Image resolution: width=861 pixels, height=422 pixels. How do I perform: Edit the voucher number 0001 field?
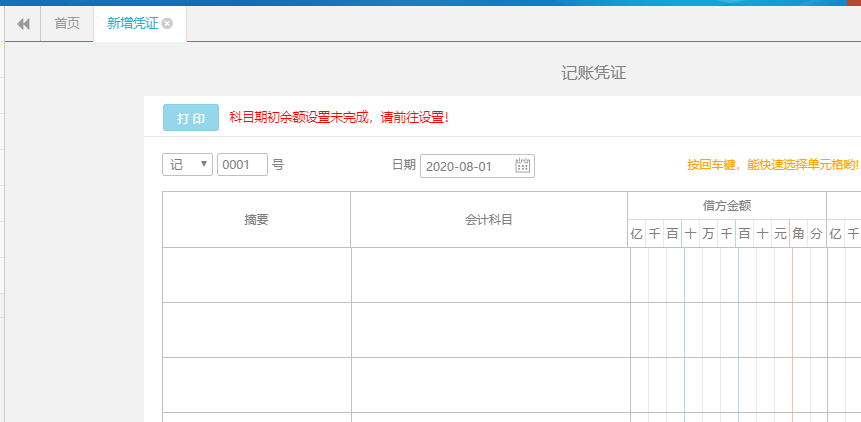(242, 164)
